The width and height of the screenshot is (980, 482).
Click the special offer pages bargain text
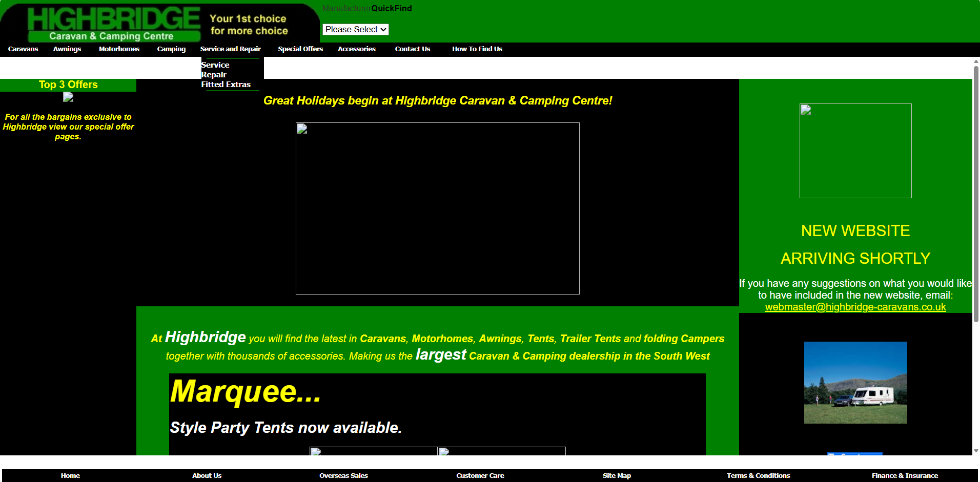point(68,127)
